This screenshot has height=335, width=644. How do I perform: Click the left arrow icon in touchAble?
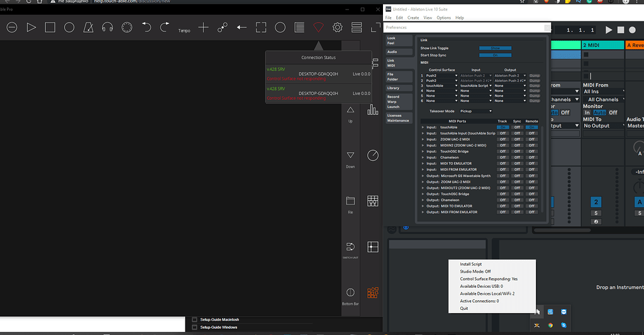coord(241,28)
